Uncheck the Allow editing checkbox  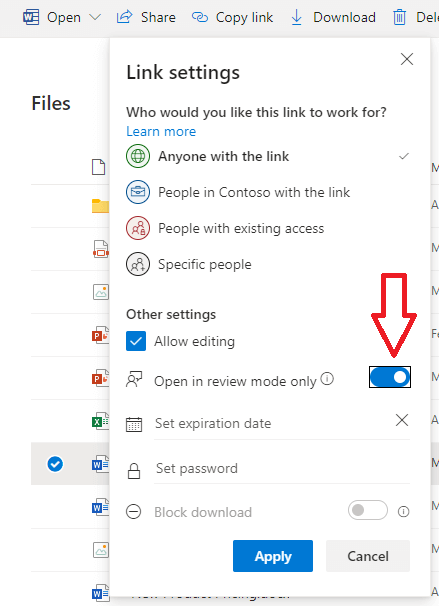[x=136, y=341]
